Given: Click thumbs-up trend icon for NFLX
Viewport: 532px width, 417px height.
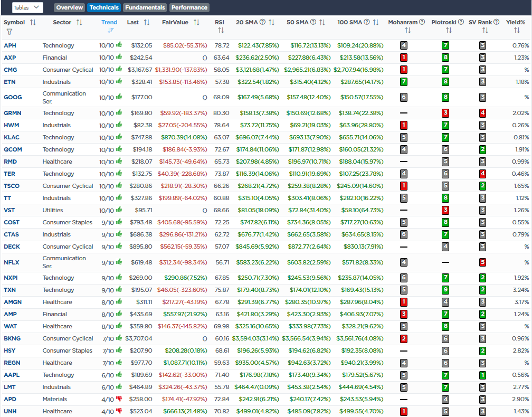Looking at the screenshot, I should [119, 262].
